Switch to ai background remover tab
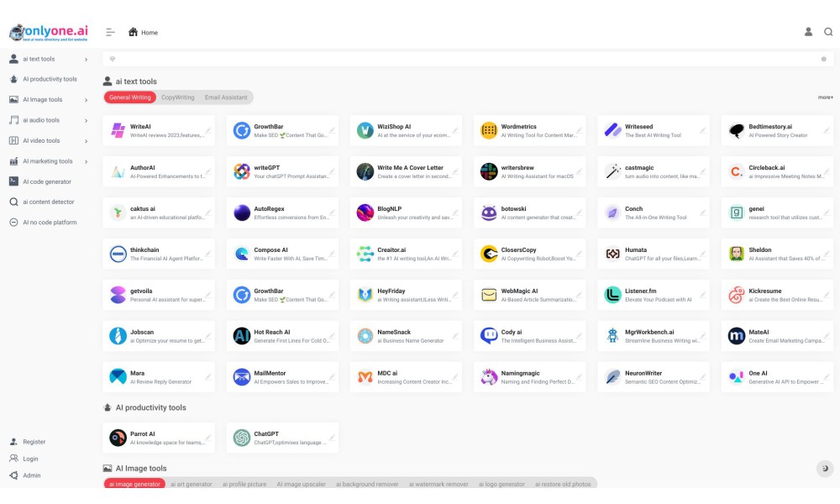This screenshot has width=840, height=504. coord(367,484)
